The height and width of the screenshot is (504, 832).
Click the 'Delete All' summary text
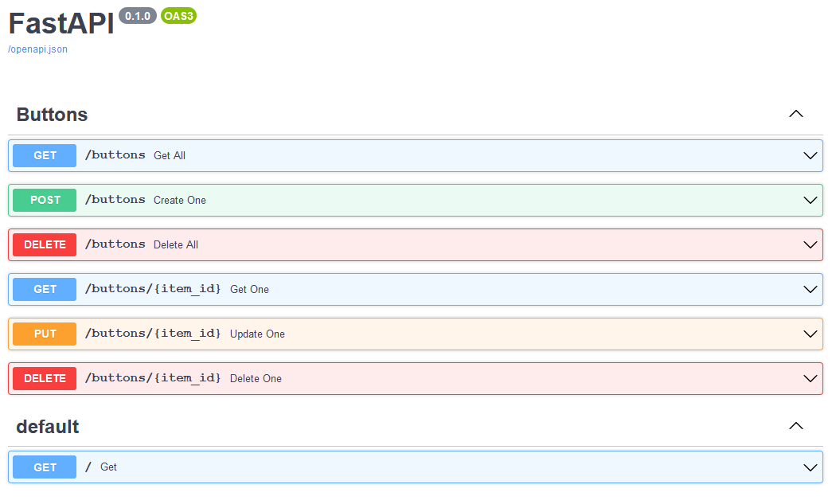tap(176, 244)
